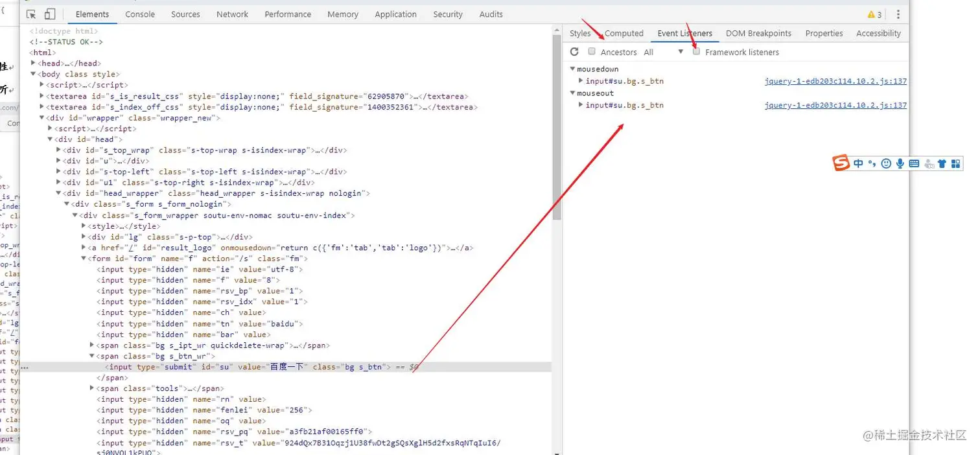The height and width of the screenshot is (455, 980).
Task: Click the Sogou input method logo
Action: click(841, 163)
